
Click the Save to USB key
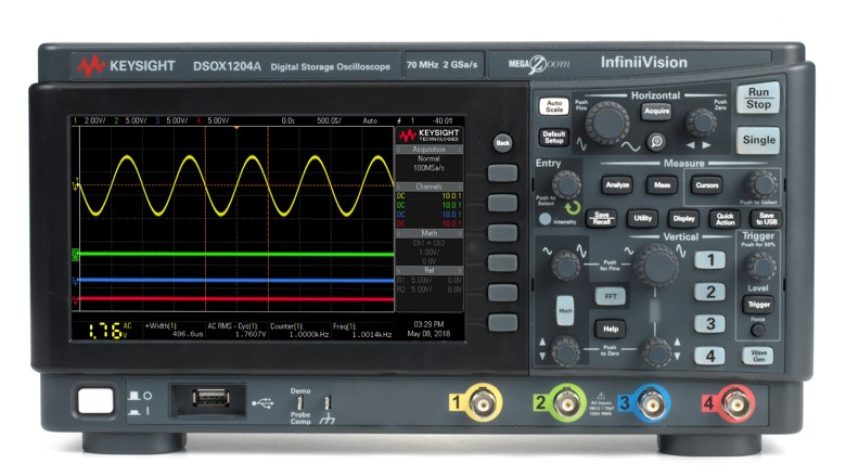coord(766,219)
